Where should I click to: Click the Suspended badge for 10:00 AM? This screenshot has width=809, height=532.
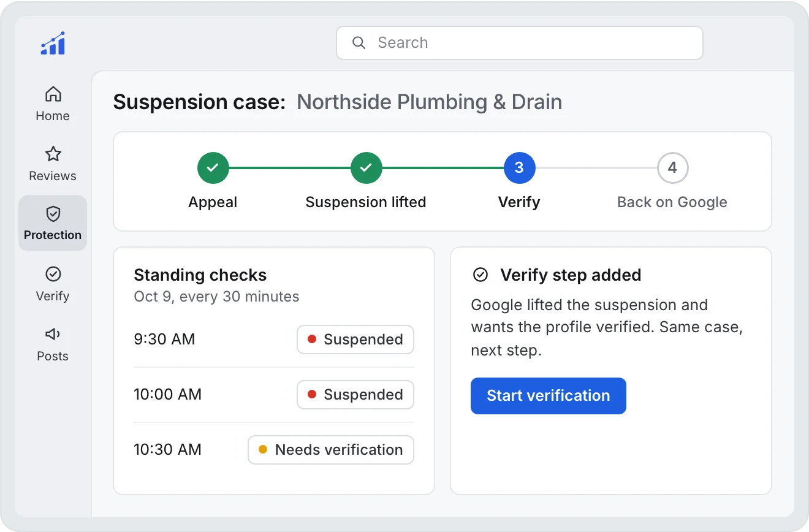click(355, 395)
